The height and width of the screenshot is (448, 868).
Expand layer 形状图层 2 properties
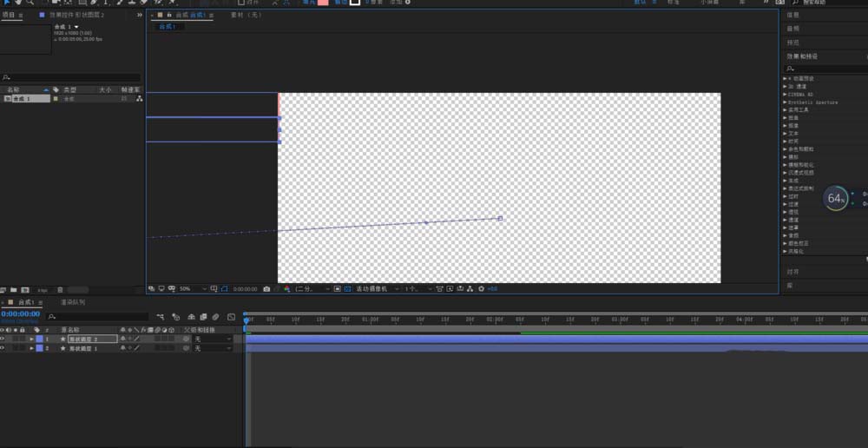(31, 339)
